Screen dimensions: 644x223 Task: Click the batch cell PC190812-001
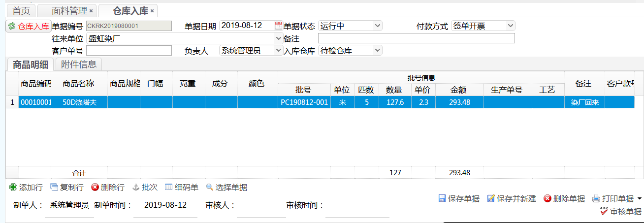304,102
